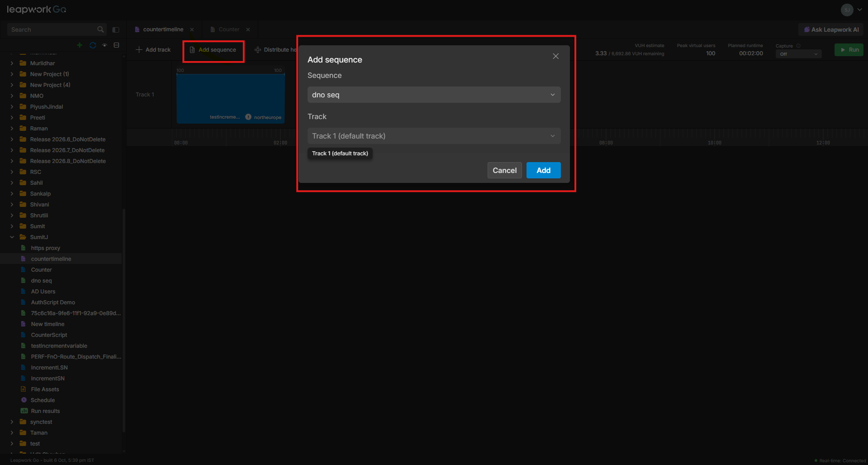The height and width of the screenshot is (465, 868).
Task: Click the Capture info icon
Action: [798, 46]
